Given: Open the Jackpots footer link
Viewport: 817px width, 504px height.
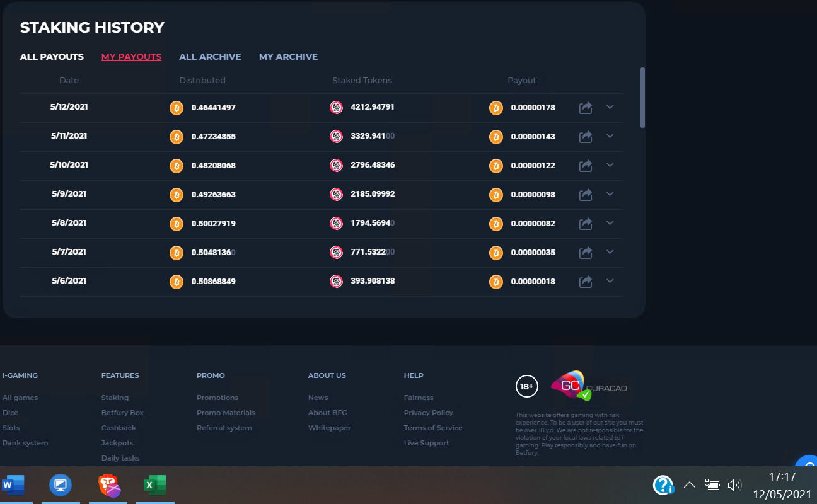Looking at the screenshot, I should 117,443.
